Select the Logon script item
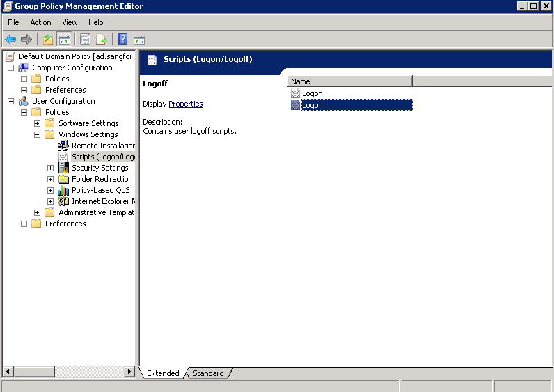Viewport: 554px width, 392px height. pos(312,93)
